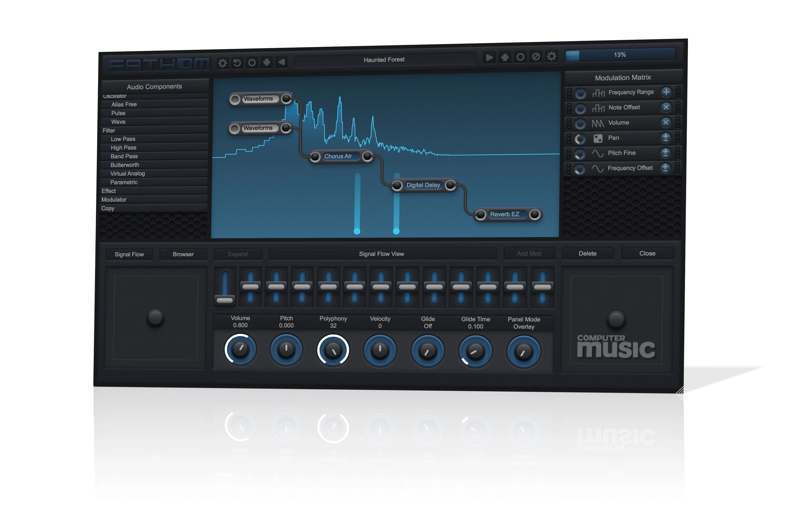This screenshot has width=812, height=509.
Task: Toggle the multiply button on Note Offset row
Action: (666, 107)
